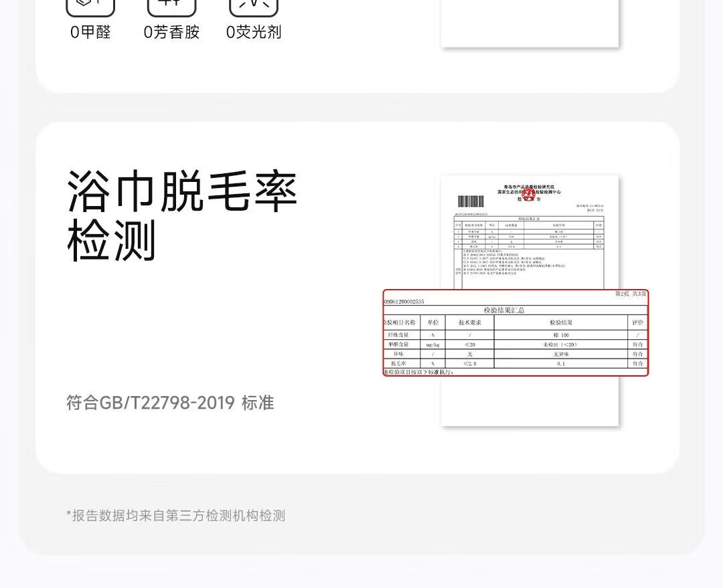Click the 无异味 result cell
Viewport: 723px width, 588px height.
[x=561, y=355]
